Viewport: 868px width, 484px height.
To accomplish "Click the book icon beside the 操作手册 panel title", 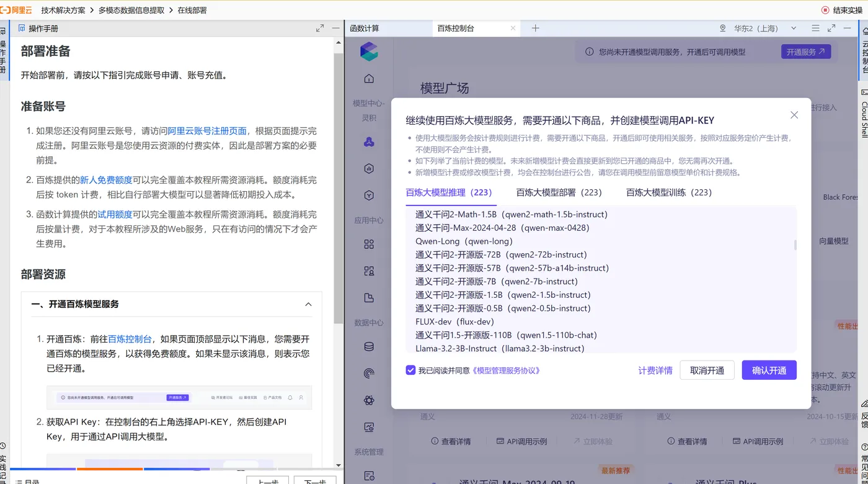I will point(22,29).
